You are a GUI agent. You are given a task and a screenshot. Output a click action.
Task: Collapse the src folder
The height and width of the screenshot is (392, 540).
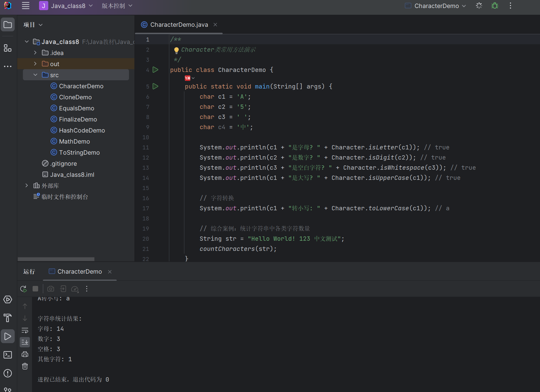tap(35, 75)
